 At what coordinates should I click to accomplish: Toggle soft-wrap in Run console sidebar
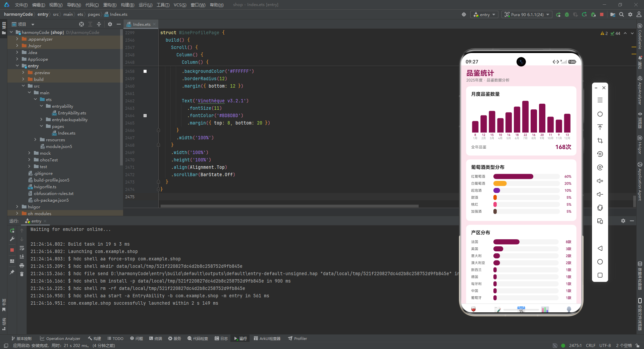click(22, 248)
